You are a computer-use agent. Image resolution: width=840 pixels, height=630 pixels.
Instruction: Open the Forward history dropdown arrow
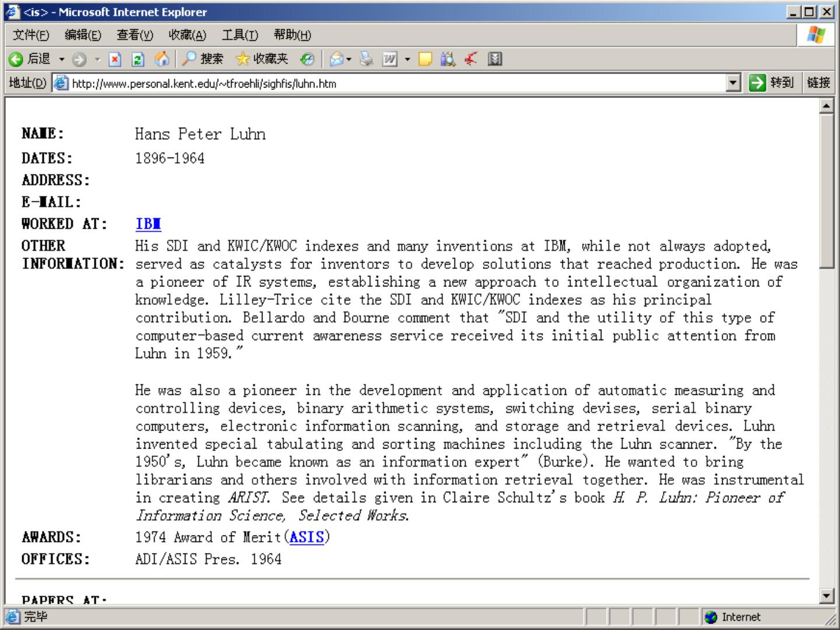(x=97, y=59)
